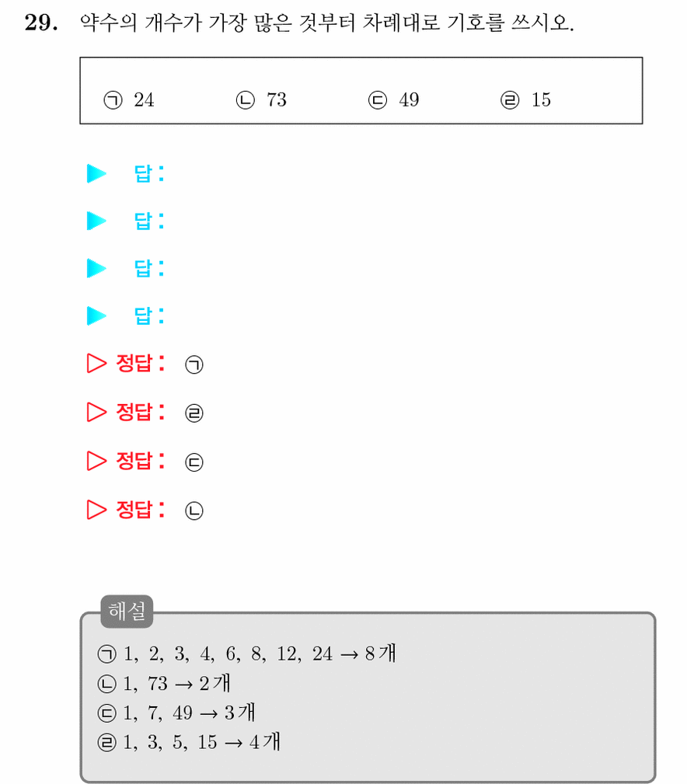The width and height of the screenshot is (687, 784).
Task: Click the fourth cyan answer triangle
Action: click(x=96, y=315)
